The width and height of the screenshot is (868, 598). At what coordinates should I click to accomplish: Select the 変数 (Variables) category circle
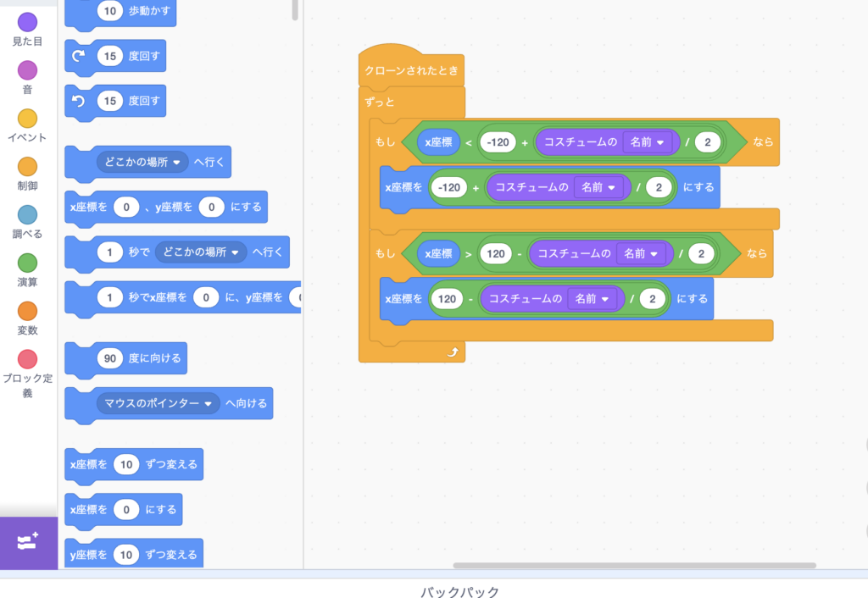click(x=27, y=311)
